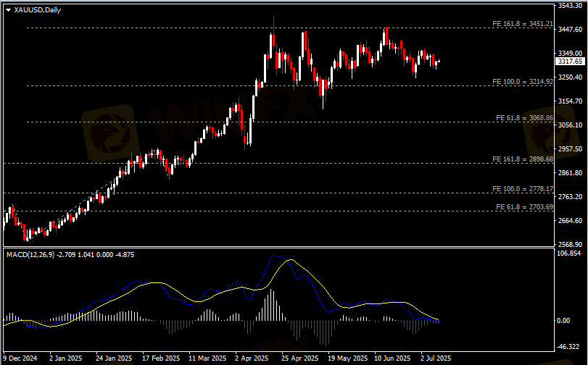
Task: Click the 2 Jan 2025 date label
Action: click(x=66, y=358)
